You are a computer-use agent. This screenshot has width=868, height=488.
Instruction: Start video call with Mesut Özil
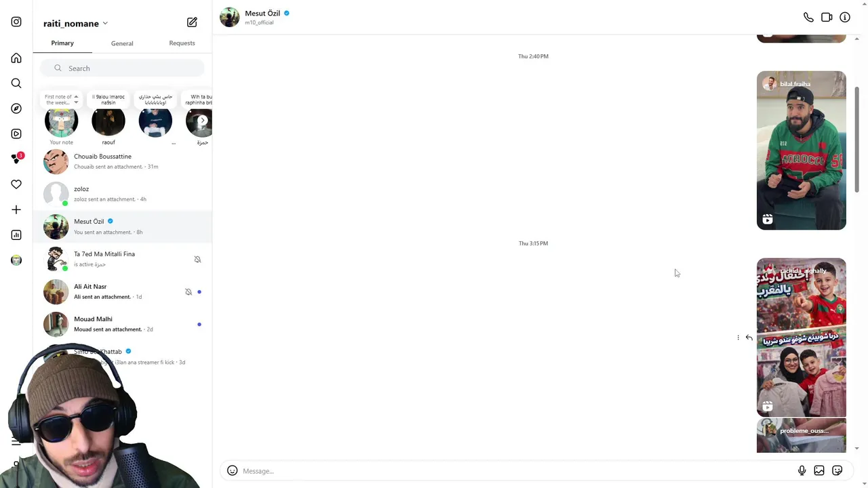click(x=827, y=18)
